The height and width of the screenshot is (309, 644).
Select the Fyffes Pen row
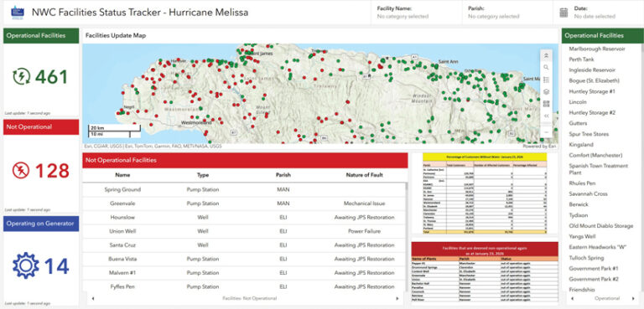point(244,287)
